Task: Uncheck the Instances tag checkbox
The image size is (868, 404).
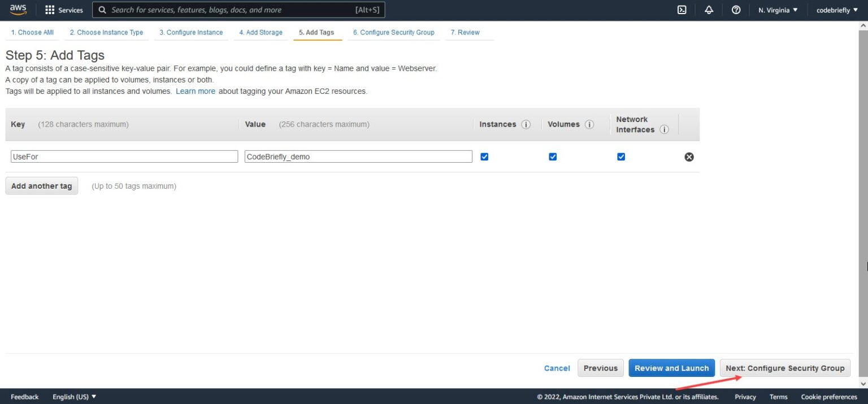Action: click(484, 157)
